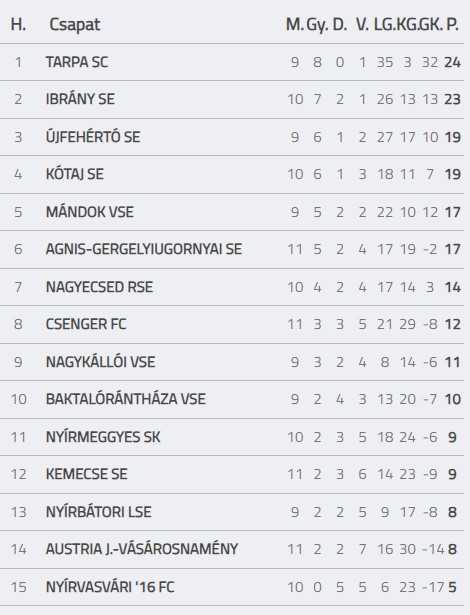This screenshot has height=615, width=470.
Task: Open MÁNDOK VSE team entry
Action: point(90,212)
